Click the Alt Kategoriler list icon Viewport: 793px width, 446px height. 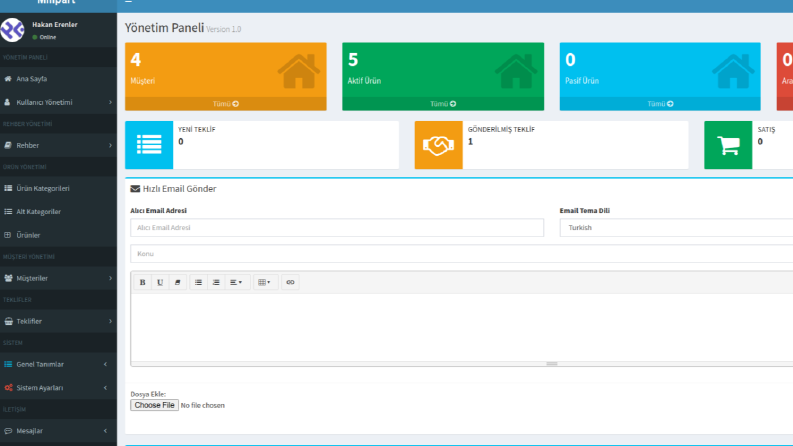[x=8, y=211]
